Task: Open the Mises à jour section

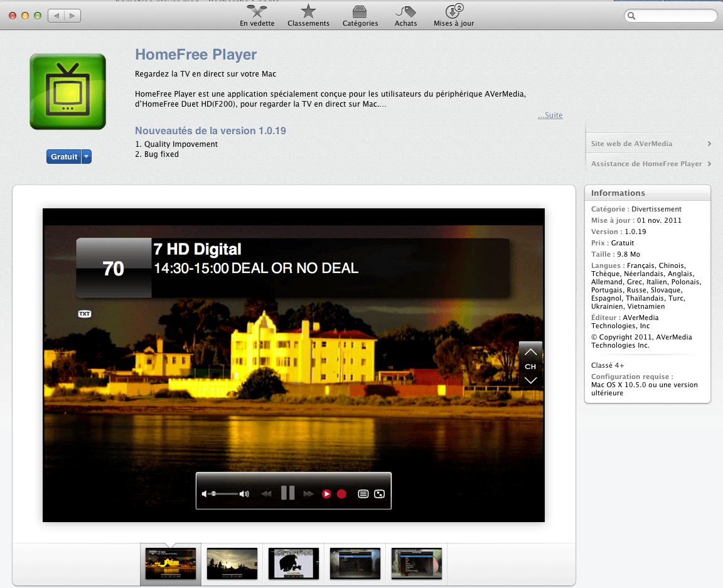Action: click(x=454, y=16)
